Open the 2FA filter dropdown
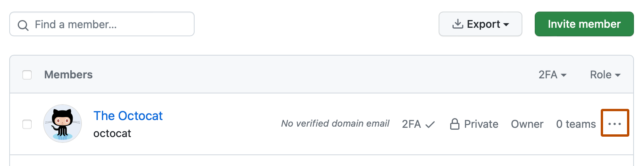This screenshot has width=644, height=166. coord(552,75)
